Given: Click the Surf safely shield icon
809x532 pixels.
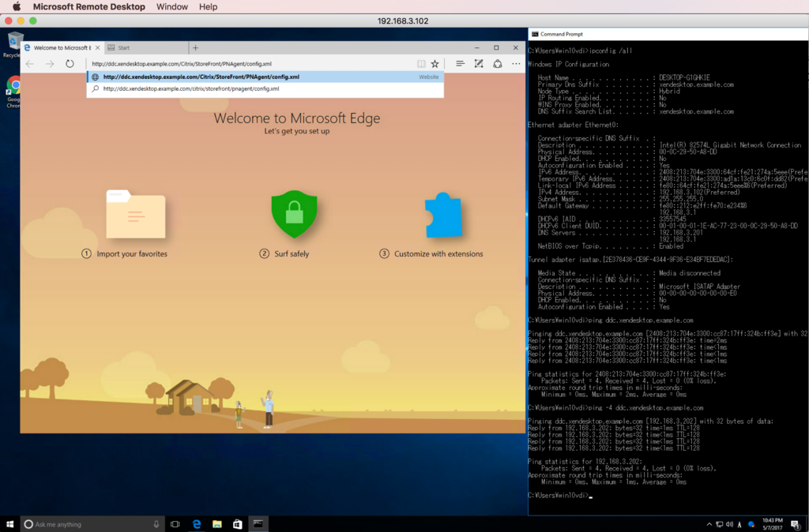Looking at the screenshot, I should point(294,214).
